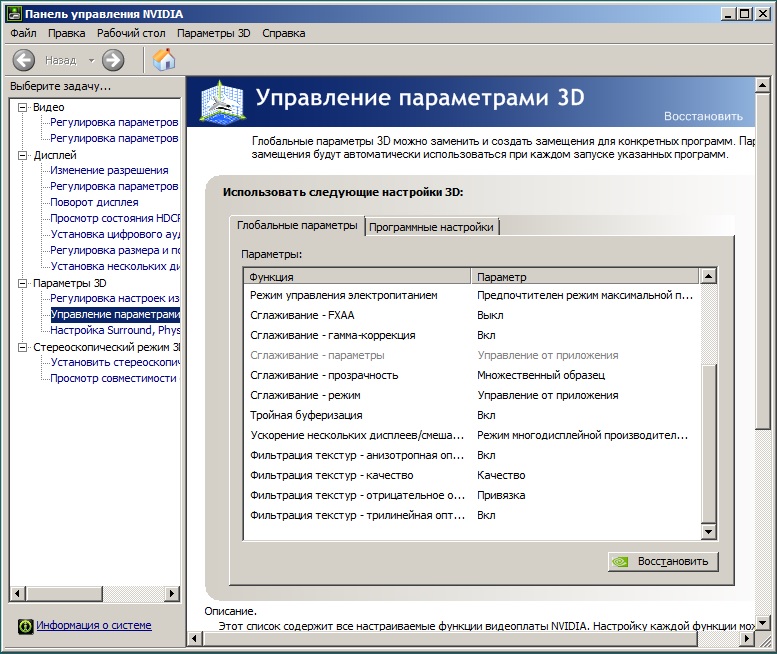Select Сглаживание - прозрачность row
This screenshot has height=654, width=777.
click(473, 375)
